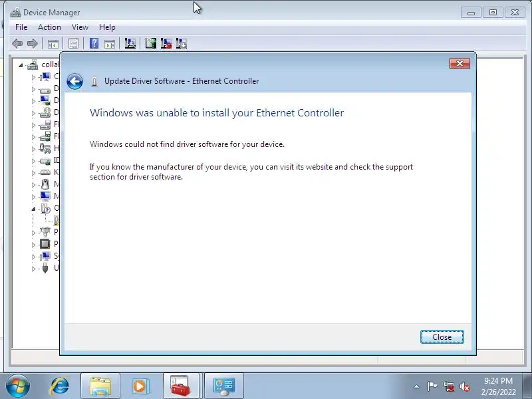Expand the Processors category arrow

tap(33, 245)
